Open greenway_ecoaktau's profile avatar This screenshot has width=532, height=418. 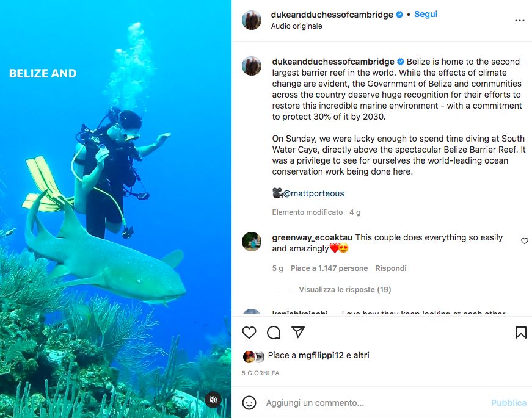point(252,242)
